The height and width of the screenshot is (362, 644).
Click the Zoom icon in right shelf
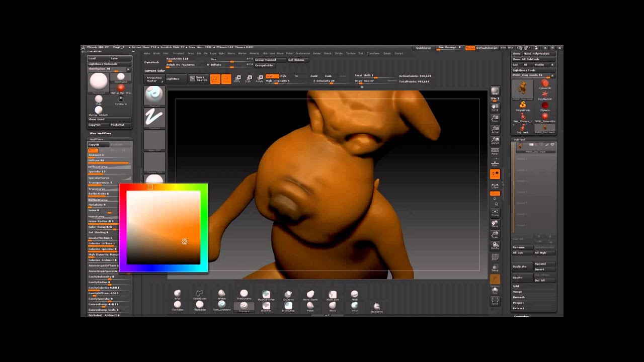(495, 119)
